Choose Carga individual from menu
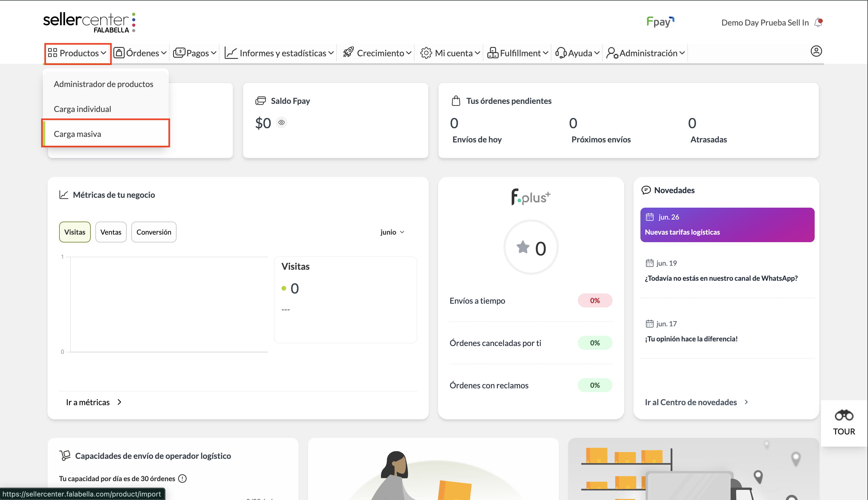Screen dimensions: 868x500 coord(106,109)
